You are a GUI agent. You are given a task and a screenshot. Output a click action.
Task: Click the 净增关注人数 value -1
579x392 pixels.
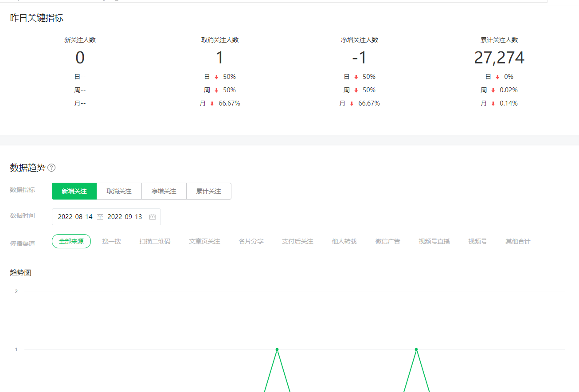coord(360,58)
